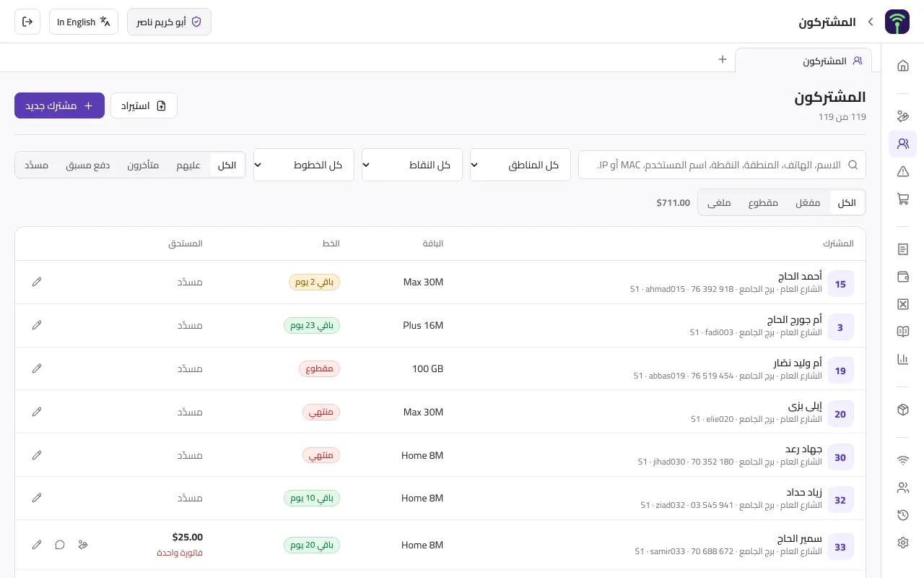The height and width of the screenshot is (578, 924).
Task: Click subscriber name جهاد رعد
Action: pyautogui.click(x=803, y=449)
